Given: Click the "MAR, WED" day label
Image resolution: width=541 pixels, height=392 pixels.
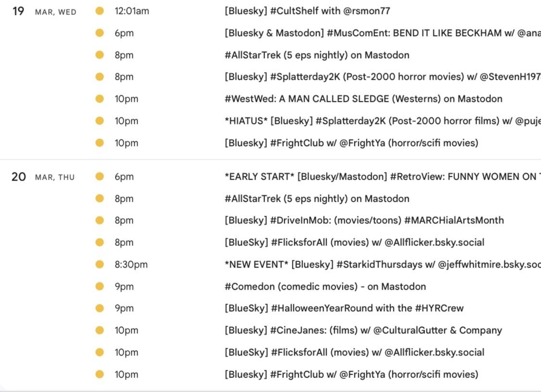Looking at the screenshot, I should (56, 12).
